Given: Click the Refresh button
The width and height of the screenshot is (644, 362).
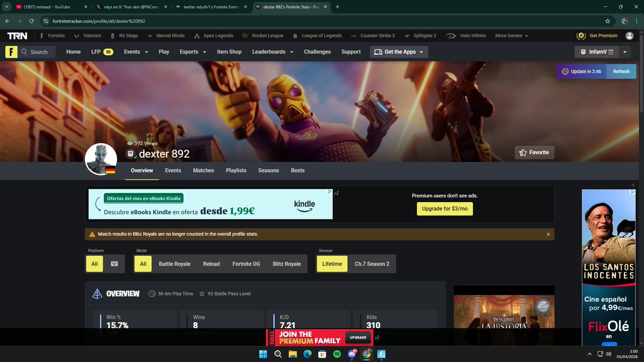Looking at the screenshot, I should tap(621, 71).
